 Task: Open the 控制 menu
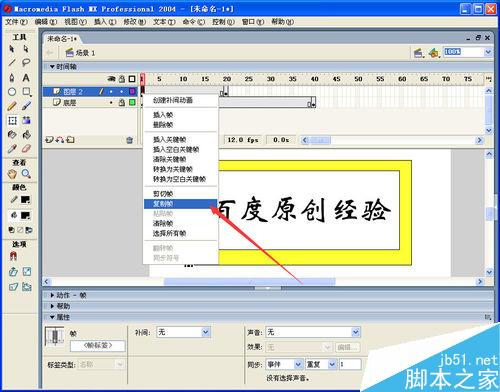[223, 22]
